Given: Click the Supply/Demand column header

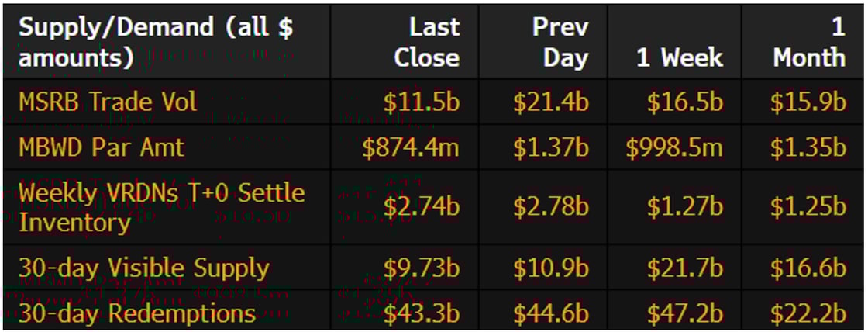Looking at the screenshot, I should point(155,42).
